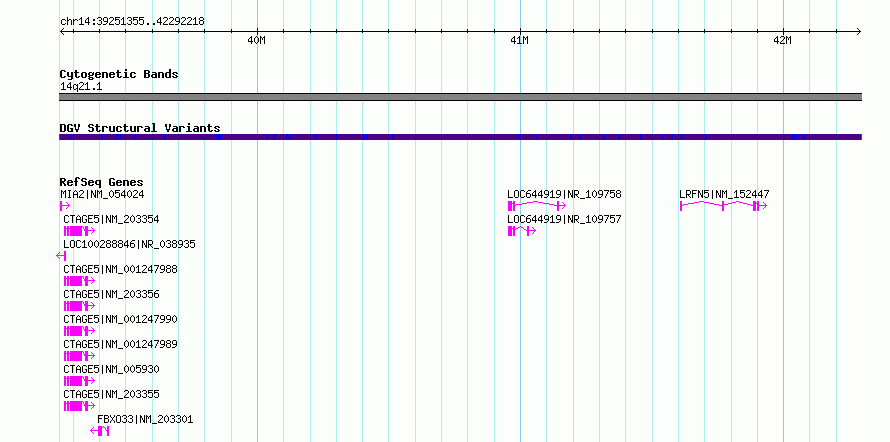890x442 pixels.
Task: Click the CTAGE5|NM_203356 transcript glyph
Action: click(79, 306)
